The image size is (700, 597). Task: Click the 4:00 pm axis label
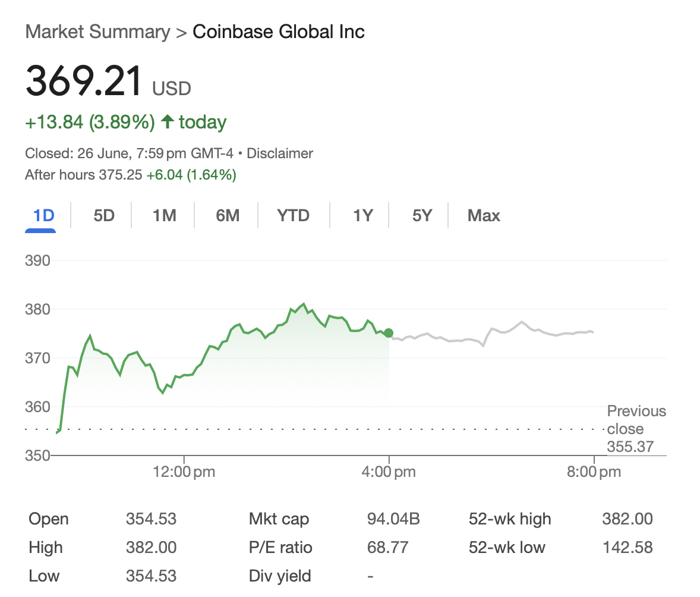coord(389,472)
